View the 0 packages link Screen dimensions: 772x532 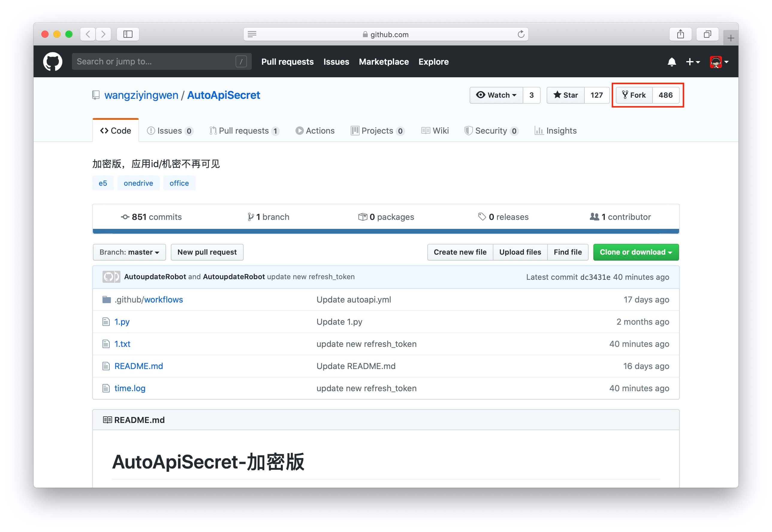click(386, 217)
